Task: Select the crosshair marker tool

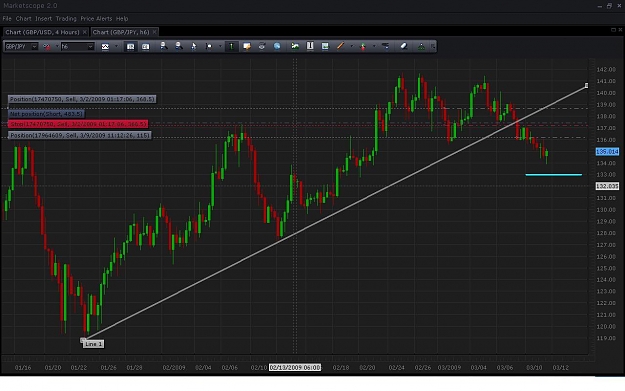Action: (x=208, y=47)
